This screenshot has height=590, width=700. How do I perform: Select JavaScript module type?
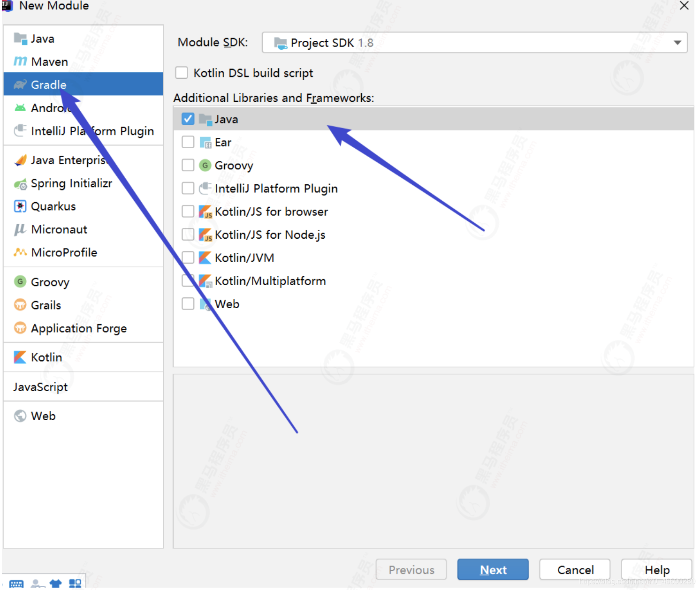point(84,387)
